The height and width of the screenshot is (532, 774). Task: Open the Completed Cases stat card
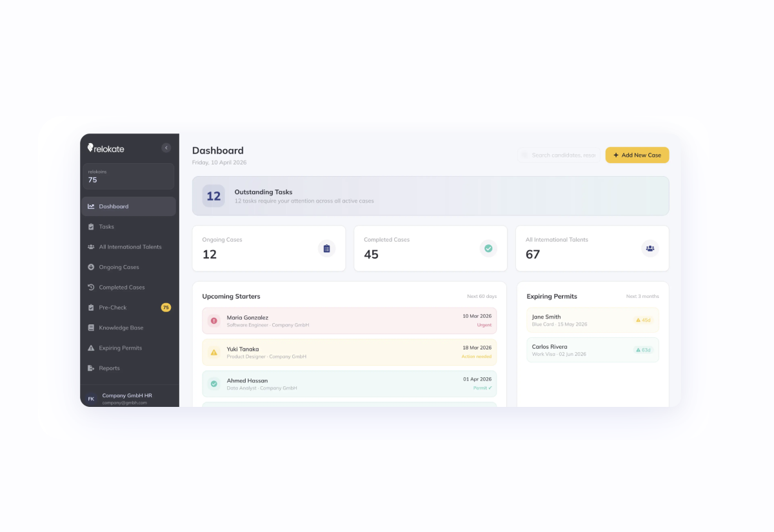coord(430,248)
